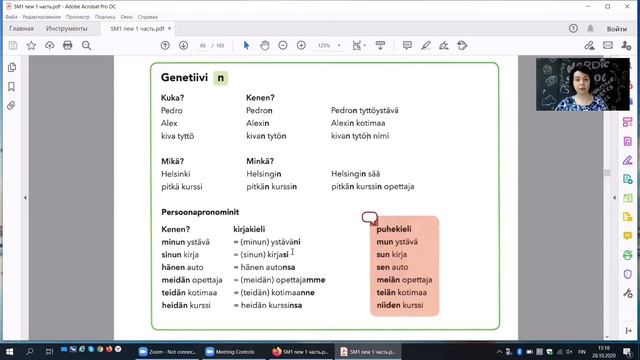This screenshot has height=360, width=640.
Task: Expand the left navigation pane arrow
Action: (25, 198)
